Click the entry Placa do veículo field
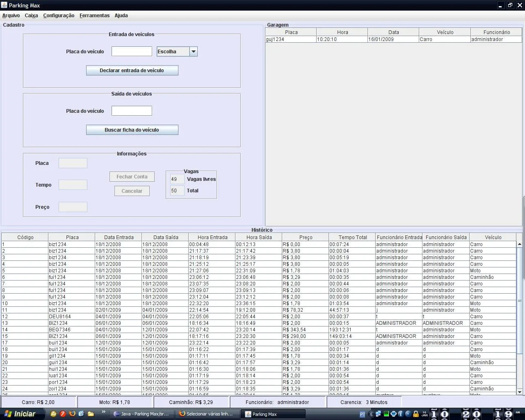 coord(132,51)
